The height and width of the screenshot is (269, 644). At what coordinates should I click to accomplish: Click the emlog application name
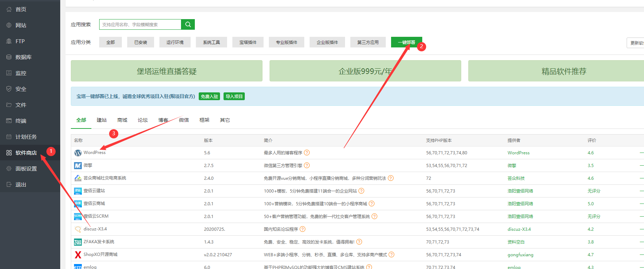[x=90, y=267]
